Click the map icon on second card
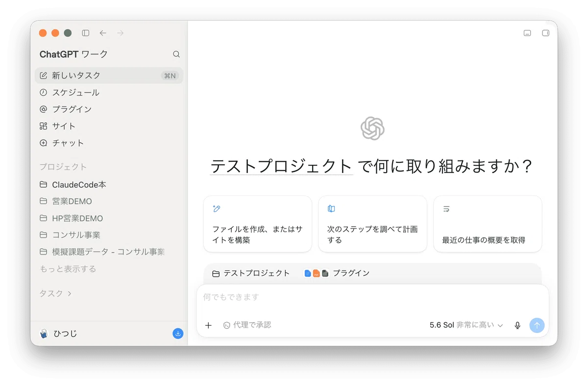This screenshot has width=588, height=386. [x=331, y=208]
